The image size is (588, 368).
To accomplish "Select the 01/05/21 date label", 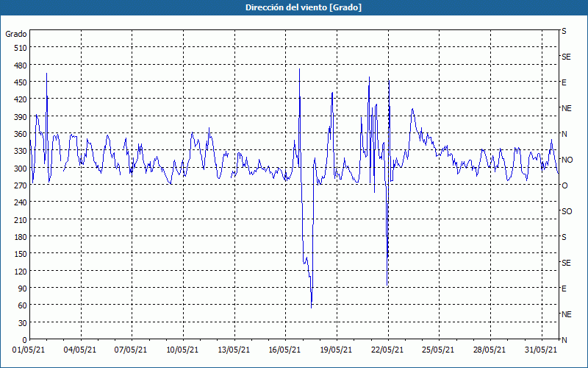I will point(29,350).
